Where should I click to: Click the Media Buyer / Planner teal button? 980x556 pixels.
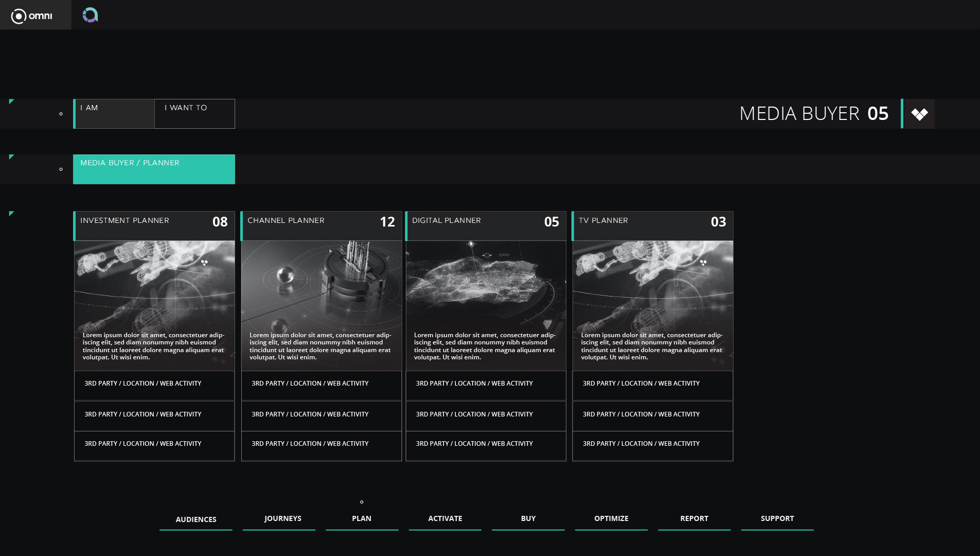154,169
